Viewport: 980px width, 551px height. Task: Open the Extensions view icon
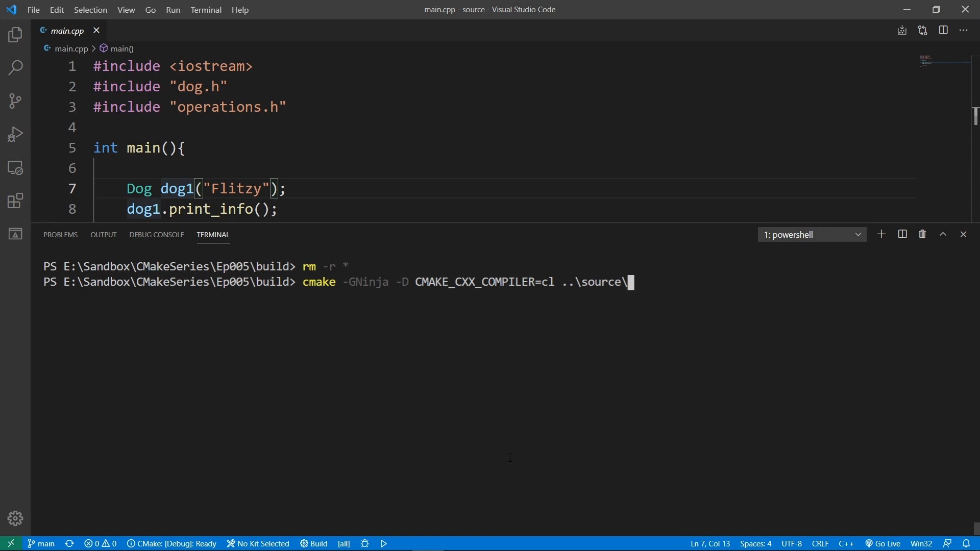tap(15, 201)
